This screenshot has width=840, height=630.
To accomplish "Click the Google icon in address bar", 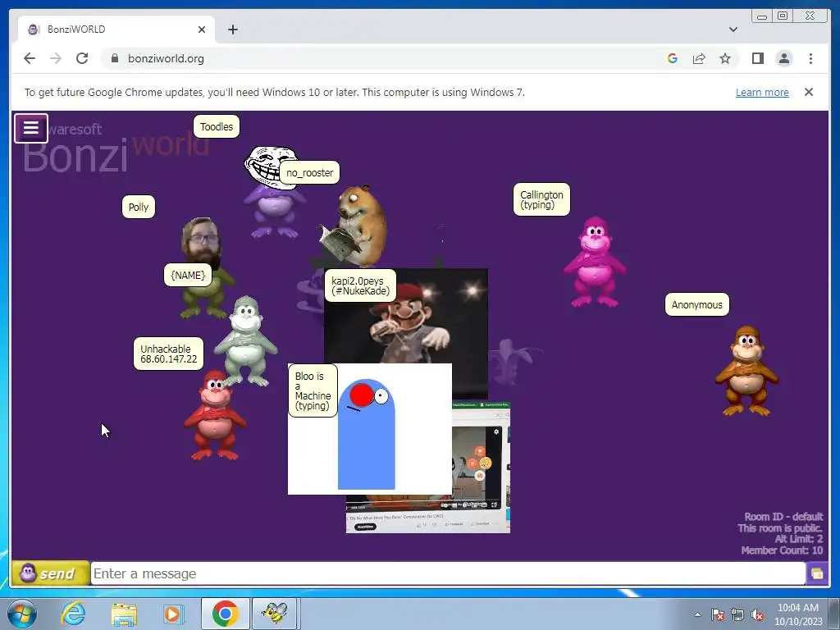I will 673,58.
